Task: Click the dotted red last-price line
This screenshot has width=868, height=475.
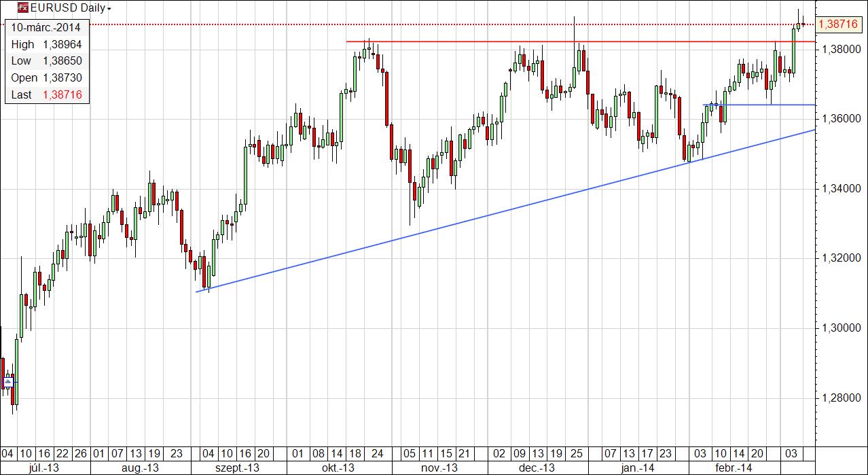Action: [x=408, y=24]
